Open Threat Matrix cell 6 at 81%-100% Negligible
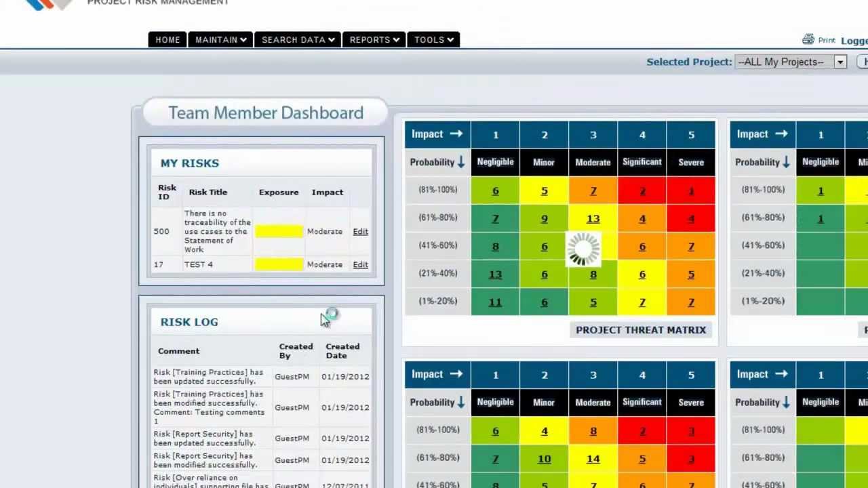The width and height of the screenshot is (868, 488). tap(495, 190)
